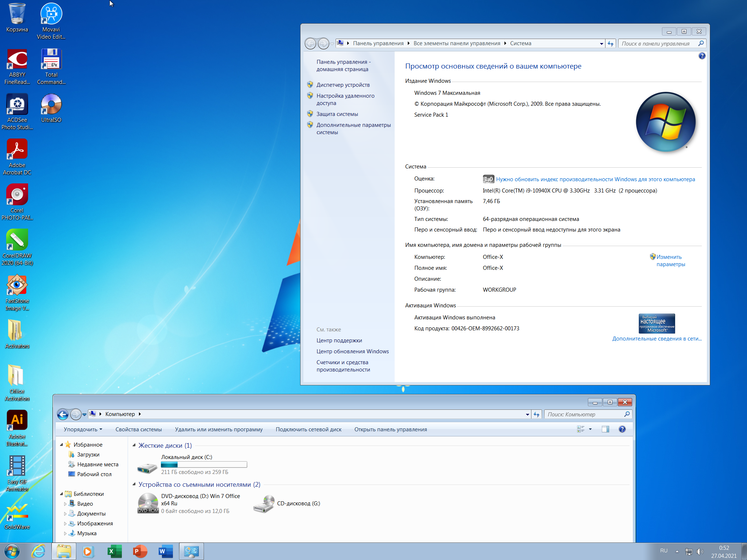
Task: Open Диспетчер устройств link
Action: 343,85
